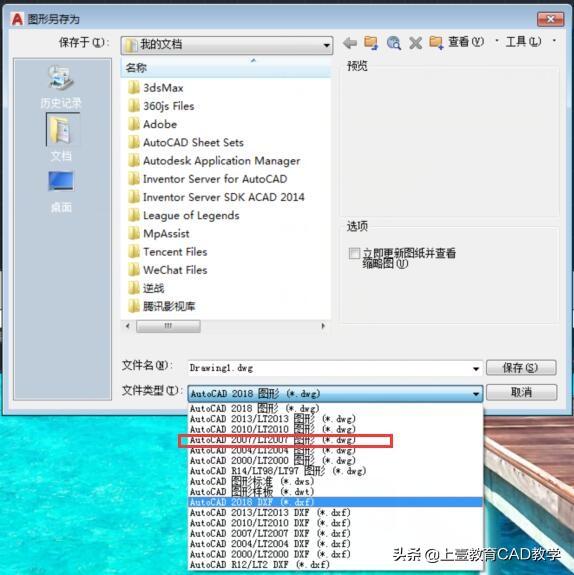Screen dimensions: 574x575
Task: Create a new folder using toolbar icon
Action: pos(436,43)
